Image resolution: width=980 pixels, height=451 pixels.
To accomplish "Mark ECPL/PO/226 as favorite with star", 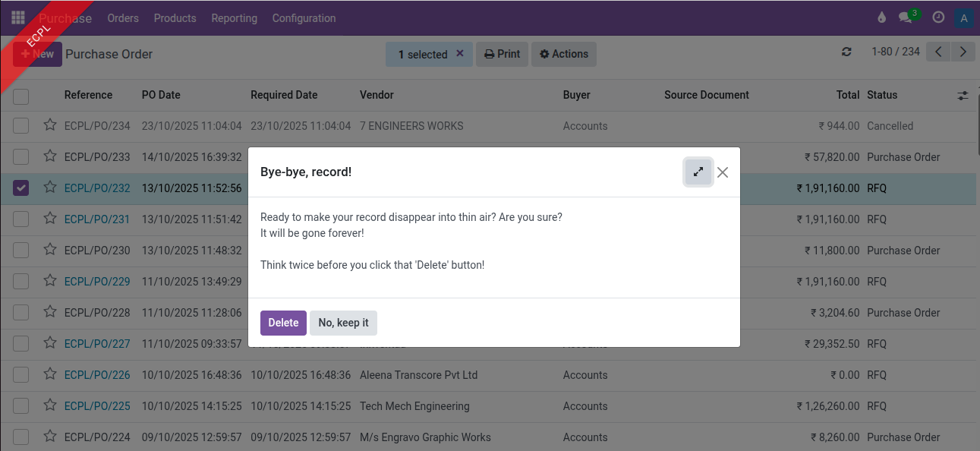I will [x=50, y=374].
